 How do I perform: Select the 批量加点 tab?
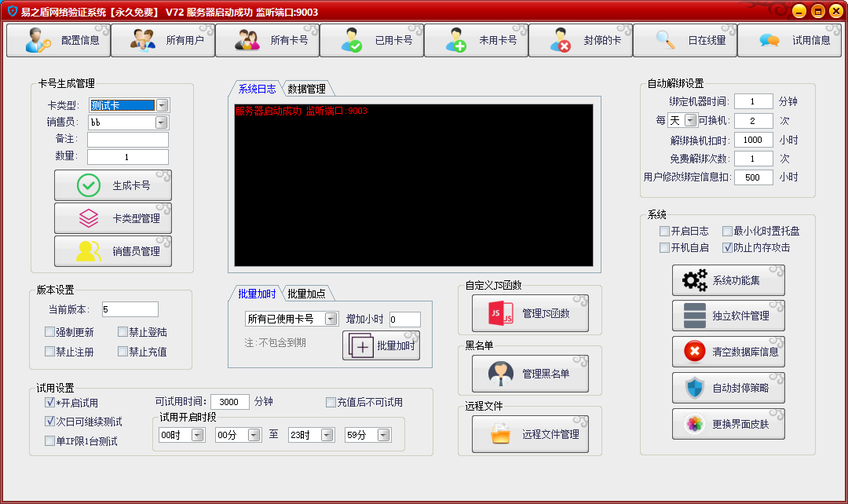(308, 294)
